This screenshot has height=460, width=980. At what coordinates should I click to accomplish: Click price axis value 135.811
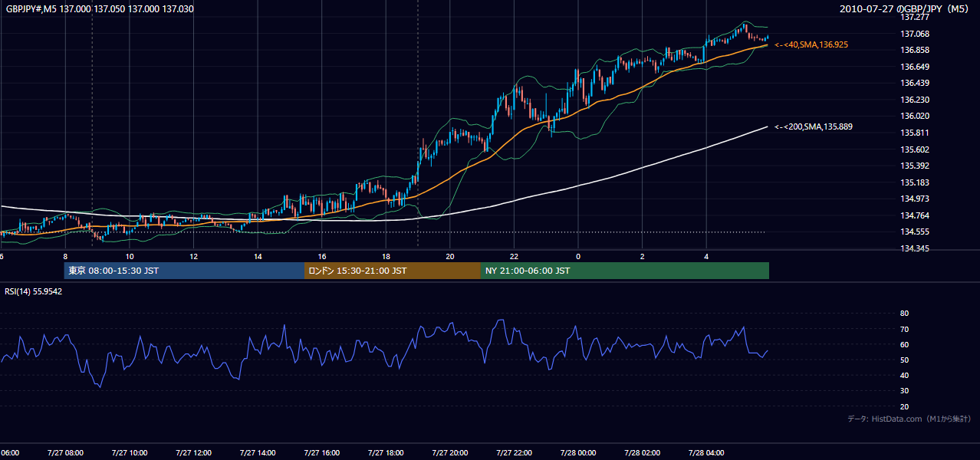pyautogui.click(x=915, y=133)
